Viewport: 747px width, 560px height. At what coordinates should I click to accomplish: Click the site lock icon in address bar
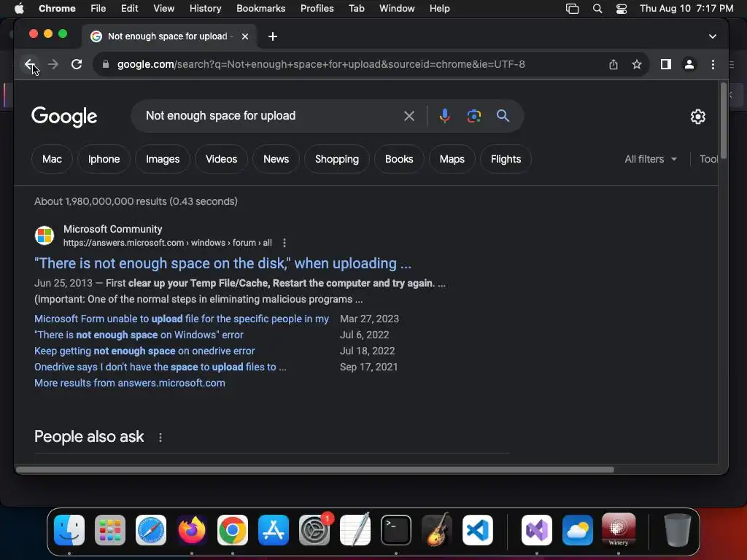coord(106,64)
